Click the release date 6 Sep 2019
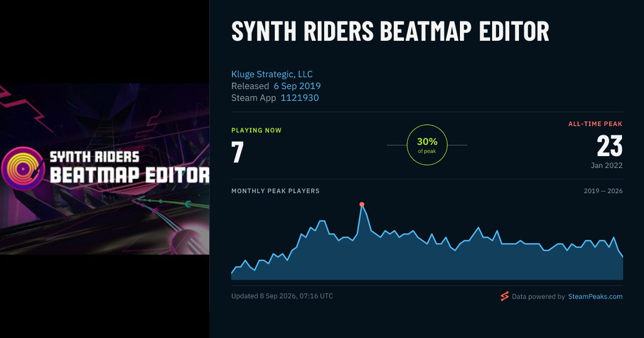The width and height of the screenshot is (644, 338). pyautogui.click(x=297, y=86)
